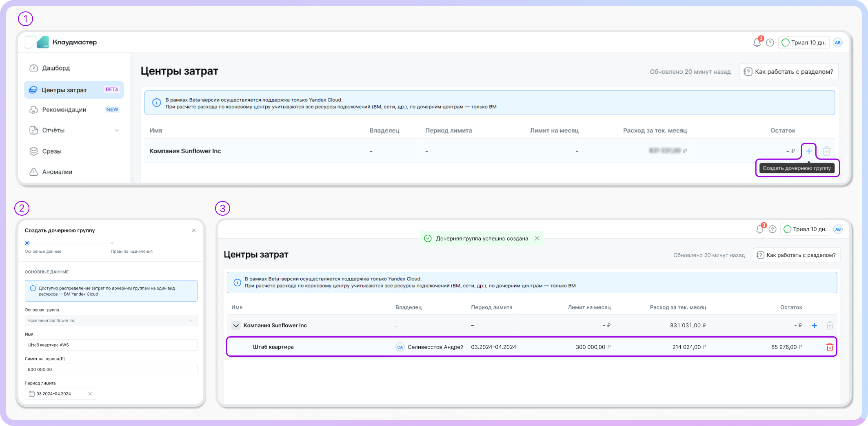The image size is (868, 426).
Task: Open the AB user avatar menu
Action: click(x=838, y=43)
